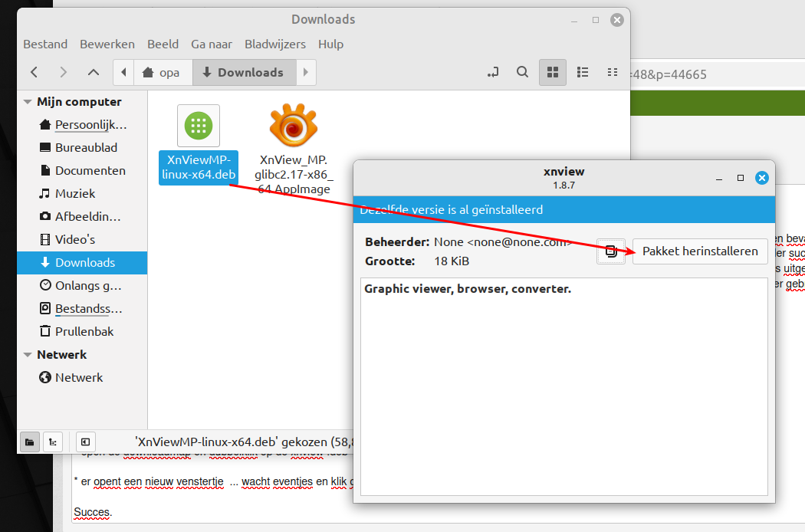Toggle the location entry icon
This screenshot has height=532, width=805.
click(x=493, y=72)
